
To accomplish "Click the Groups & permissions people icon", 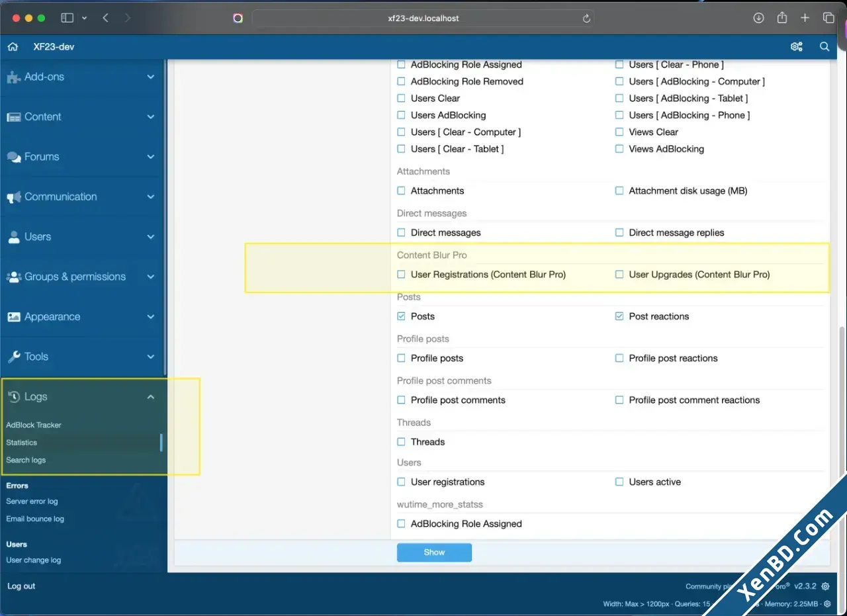I will [13, 277].
